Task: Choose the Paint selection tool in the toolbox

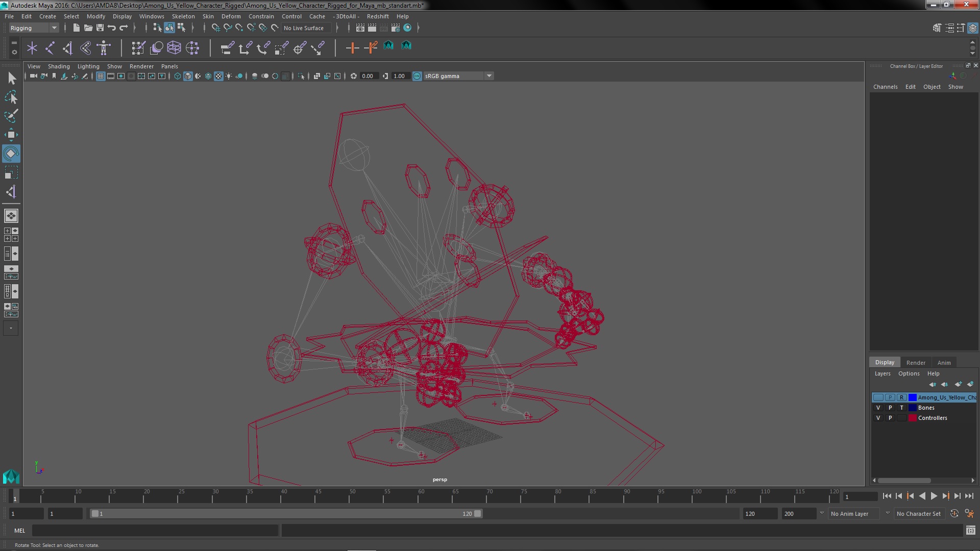Action: (x=11, y=116)
